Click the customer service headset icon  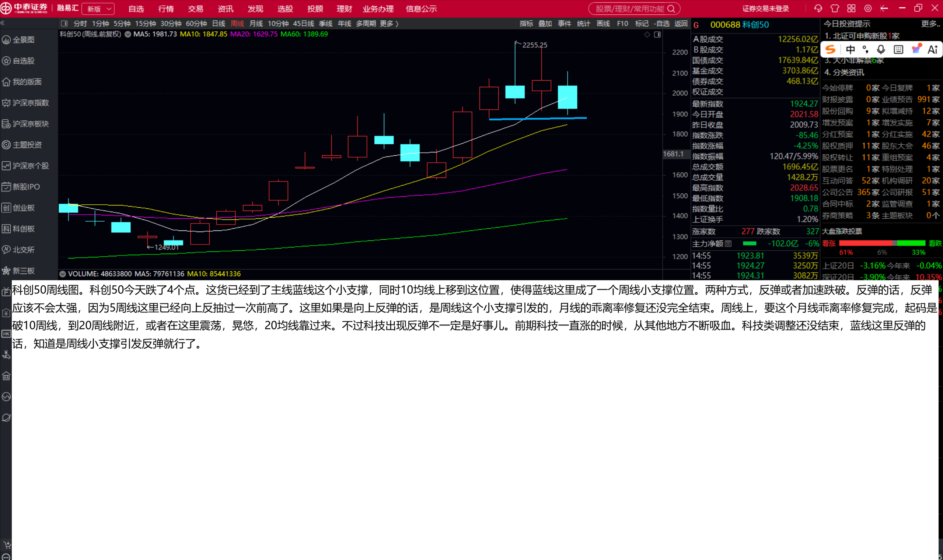[x=818, y=8]
